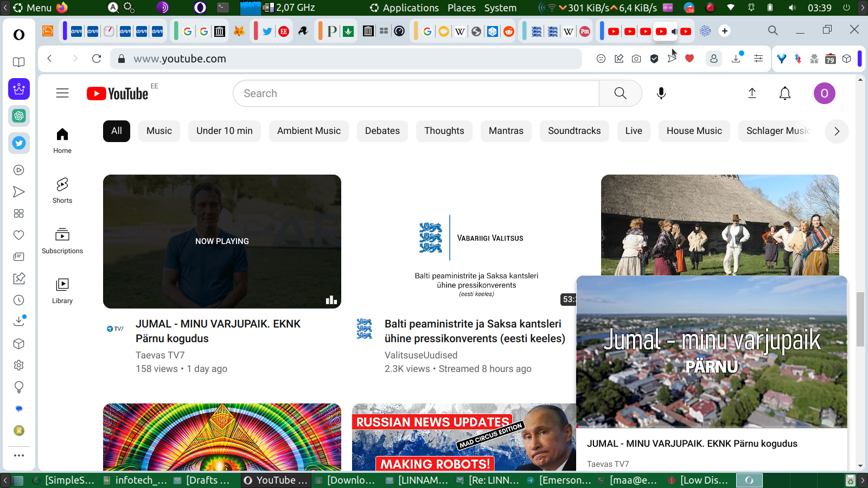Open the YouTube hamburger guide menu
This screenshot has width=868, height=488.
click(x=62, y=93)
